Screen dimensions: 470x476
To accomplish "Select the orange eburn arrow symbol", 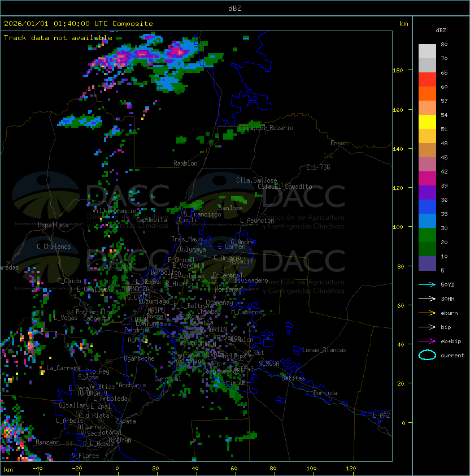I will (x=427, y=313).
